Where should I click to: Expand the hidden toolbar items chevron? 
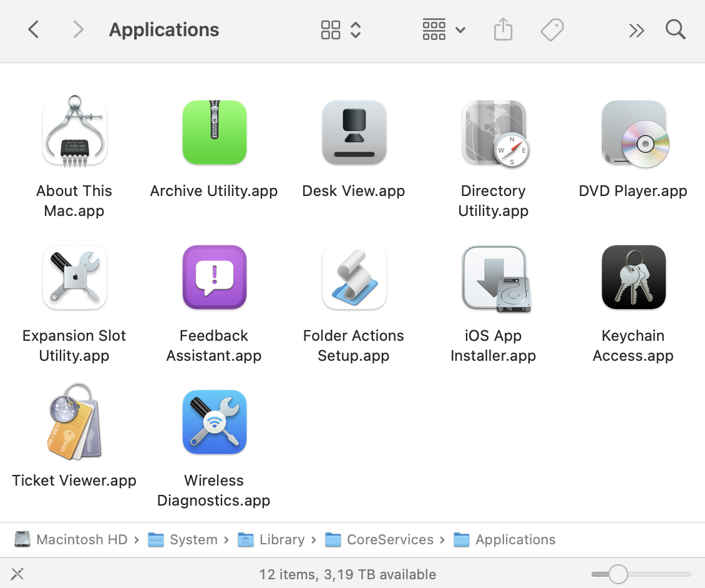coord(637,29)
